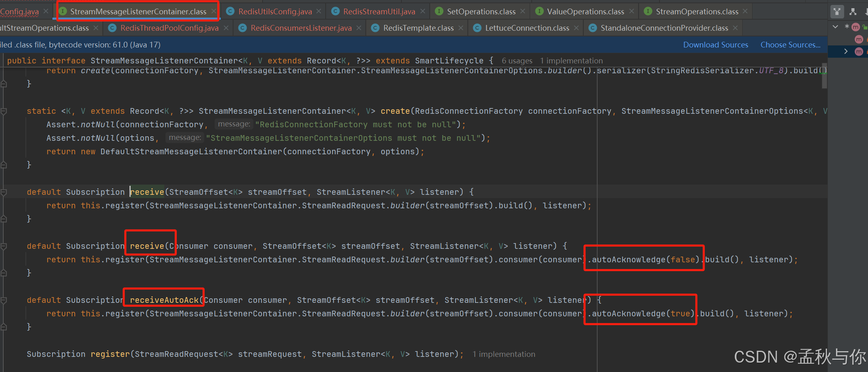Click interface icon on ValueOperations.class tab
The image size is (868, 372).
click(x=539, y=11)
